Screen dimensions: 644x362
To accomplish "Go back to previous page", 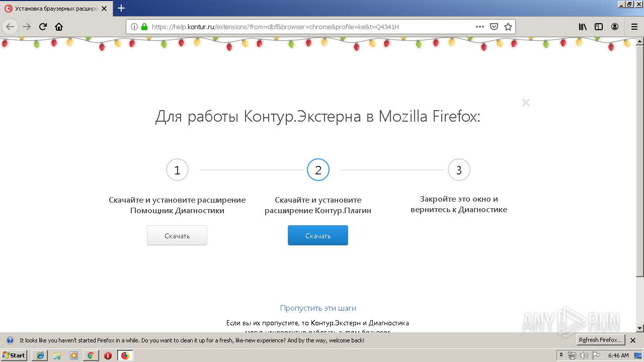I will pos(10,27).
